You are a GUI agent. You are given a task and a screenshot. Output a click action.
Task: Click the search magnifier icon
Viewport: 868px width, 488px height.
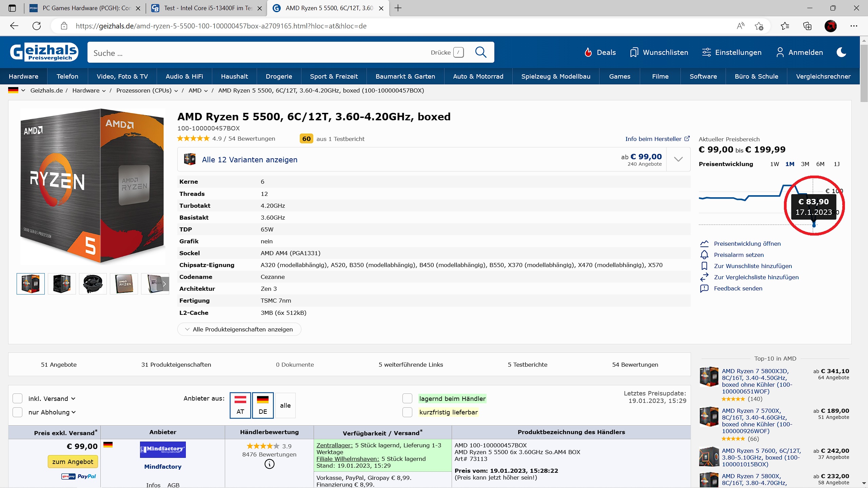pos(480,52)
